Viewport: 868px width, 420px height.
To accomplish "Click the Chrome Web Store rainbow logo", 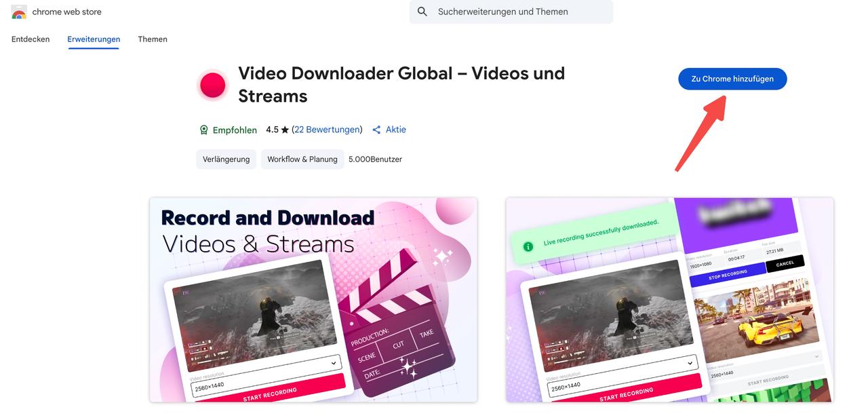I will click(x=19, y=12).
